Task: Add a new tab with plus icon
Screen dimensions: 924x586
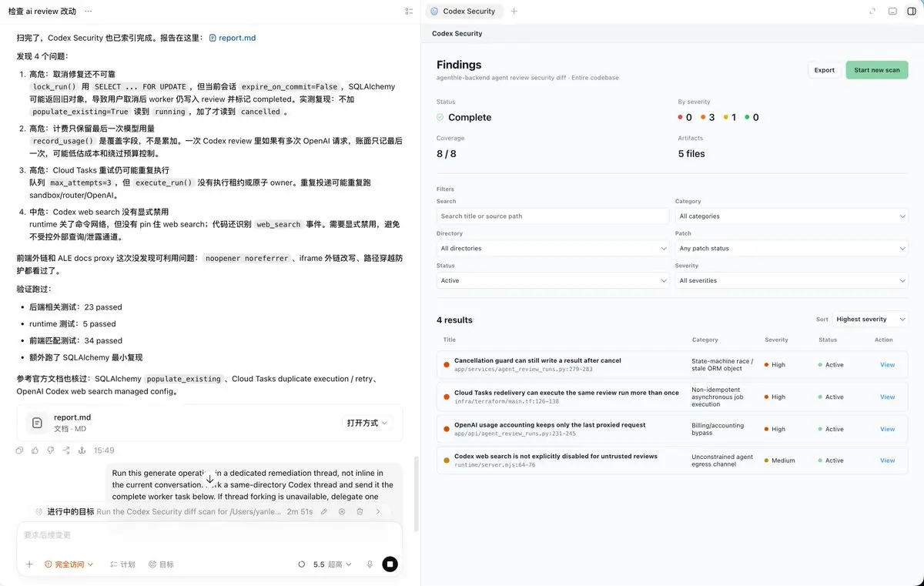Action: [x=514, y=12]
